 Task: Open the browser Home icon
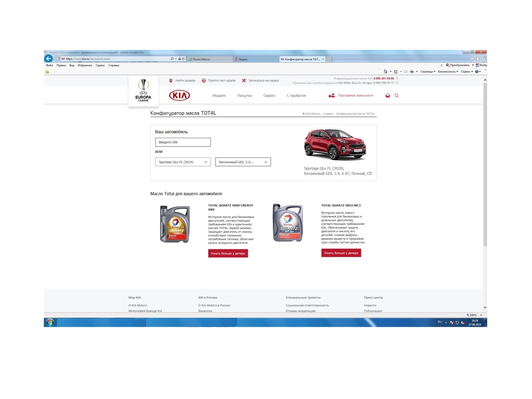point(472,59)
